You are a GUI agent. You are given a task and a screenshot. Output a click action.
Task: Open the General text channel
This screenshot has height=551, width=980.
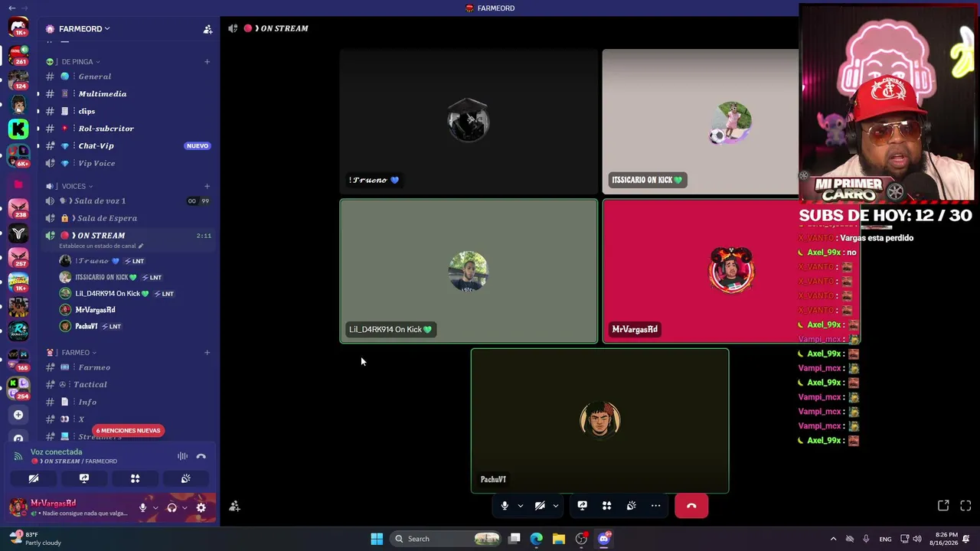pyautogui.click(x=129, y=77)
